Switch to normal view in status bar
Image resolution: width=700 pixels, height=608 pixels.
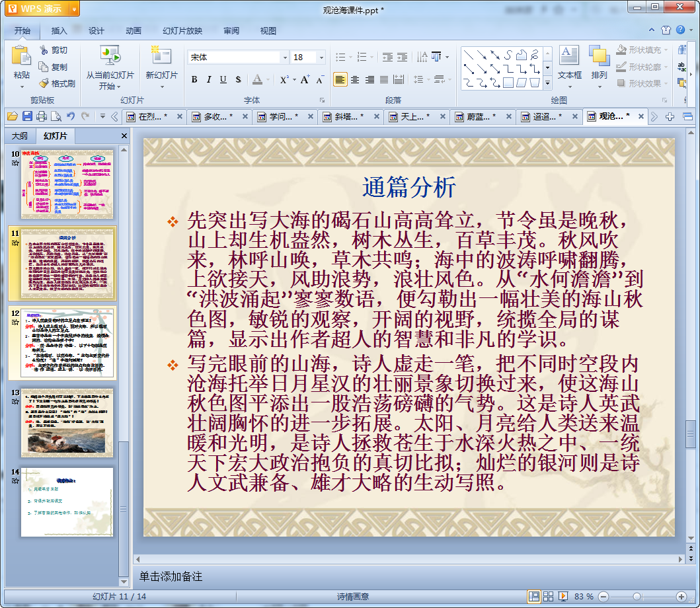(x=533, y=596)
